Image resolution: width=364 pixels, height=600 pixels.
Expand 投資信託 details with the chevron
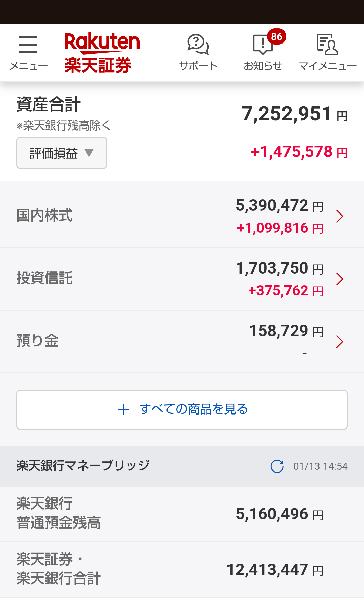coord(340,279)
